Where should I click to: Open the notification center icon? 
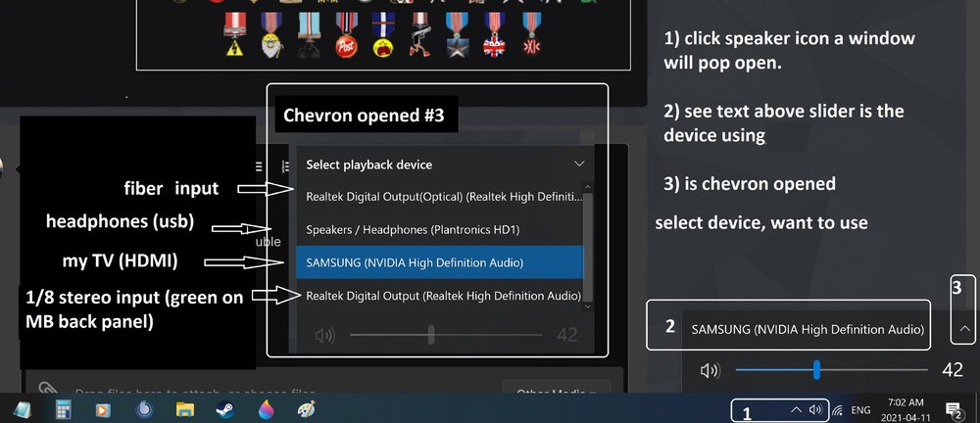click(x=953, y=408)
